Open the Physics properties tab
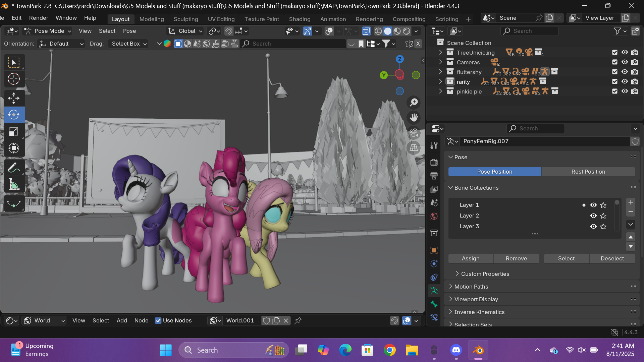The height and width of the screenshot is (362, 644). (x=434, y=264)
